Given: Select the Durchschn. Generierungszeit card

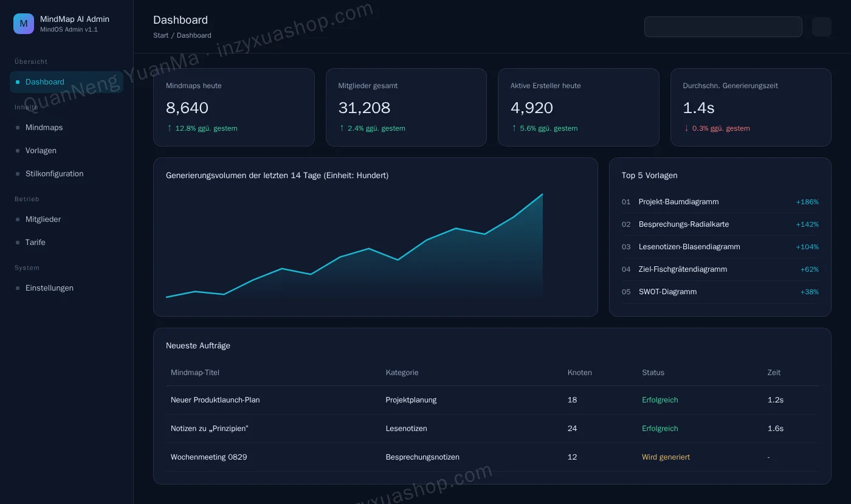Looking at the screenshot, I should click(x=751, y=107).
